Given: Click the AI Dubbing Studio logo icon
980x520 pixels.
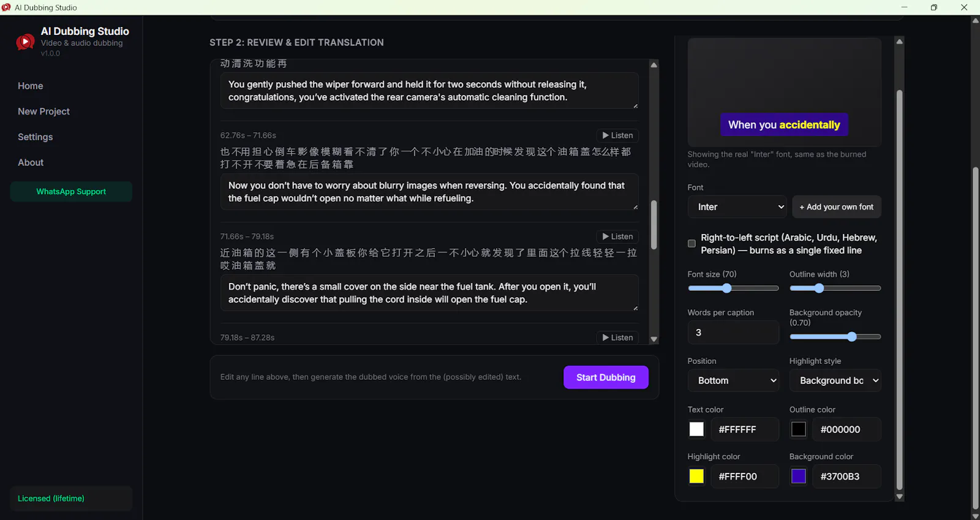Looking at the screenshot, I should [x=25, y=42].
